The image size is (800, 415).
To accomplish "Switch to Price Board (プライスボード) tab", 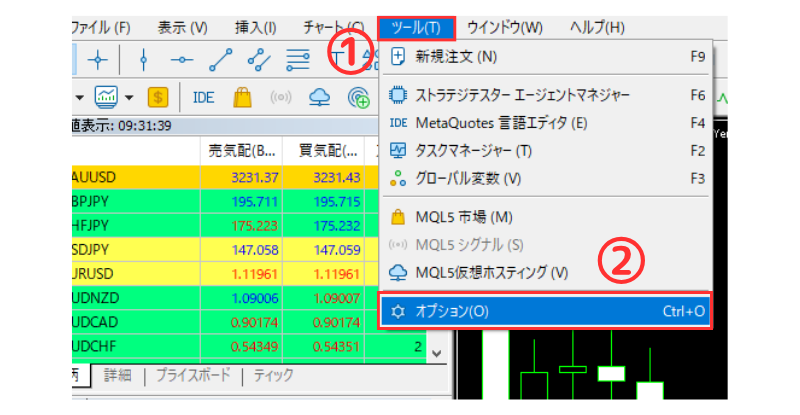I will coord(193,375).
